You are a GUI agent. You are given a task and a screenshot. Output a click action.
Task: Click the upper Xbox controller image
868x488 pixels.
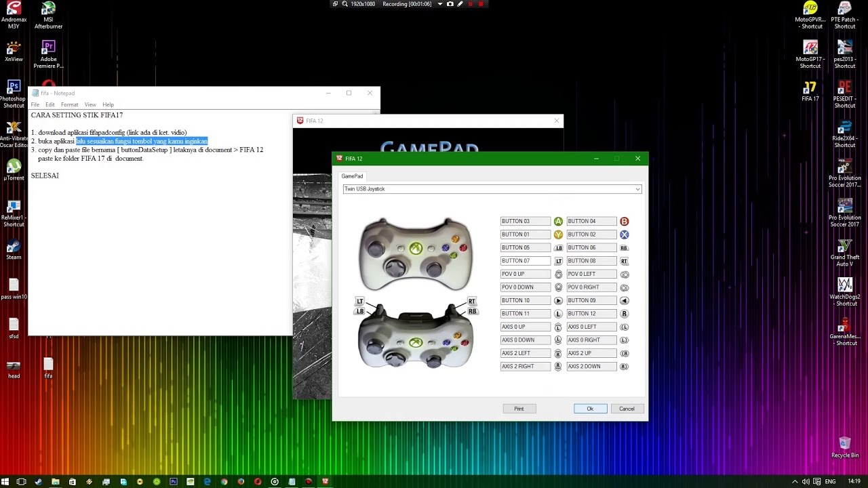416,254
